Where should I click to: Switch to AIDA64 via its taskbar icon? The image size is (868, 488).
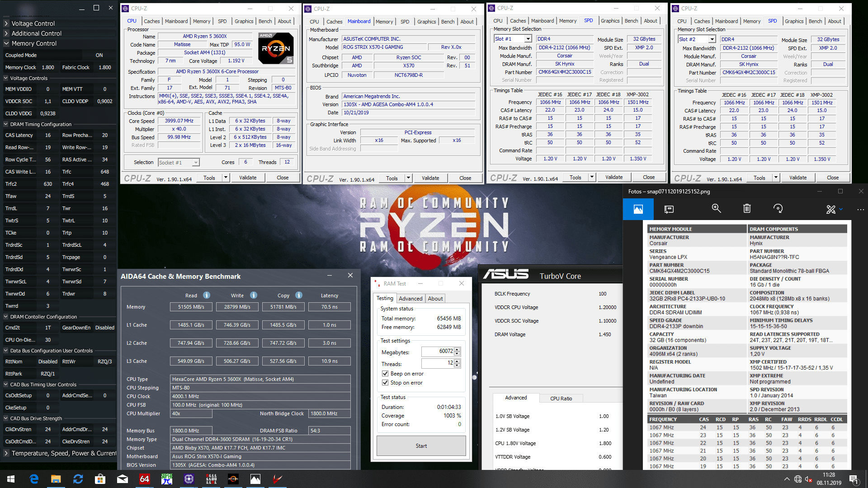pyautogui.click(x=144, y=479)
